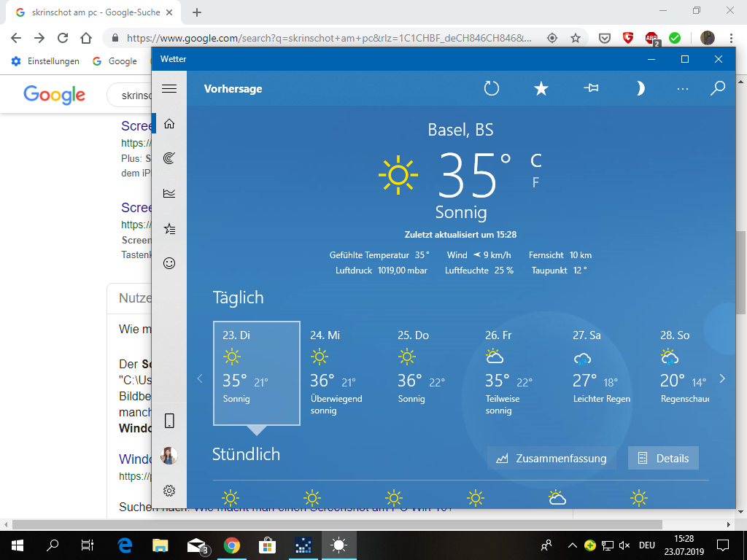Open Google Chrome from the taskbar
The width and height of the screenshot is (747, 560).
click(232, 545)
